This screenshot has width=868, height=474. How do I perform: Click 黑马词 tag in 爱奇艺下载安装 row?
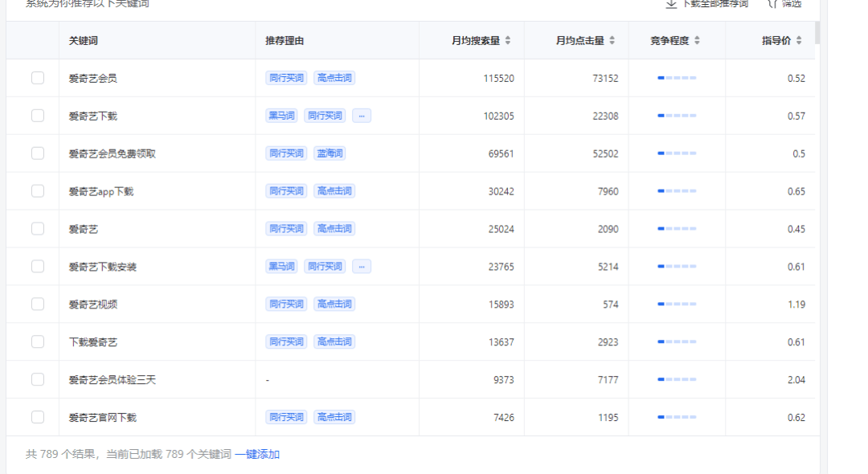(282, 266)
